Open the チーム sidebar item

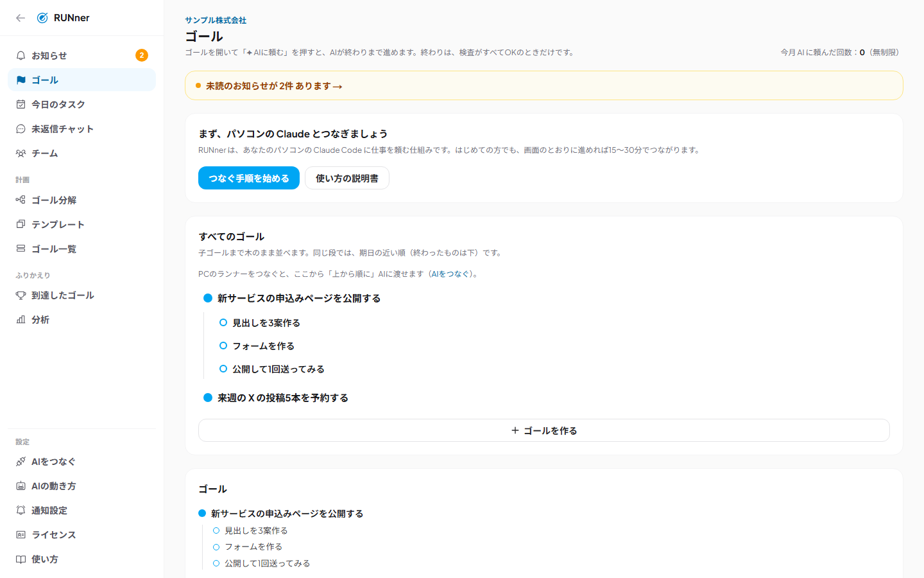tap(81, 153)
